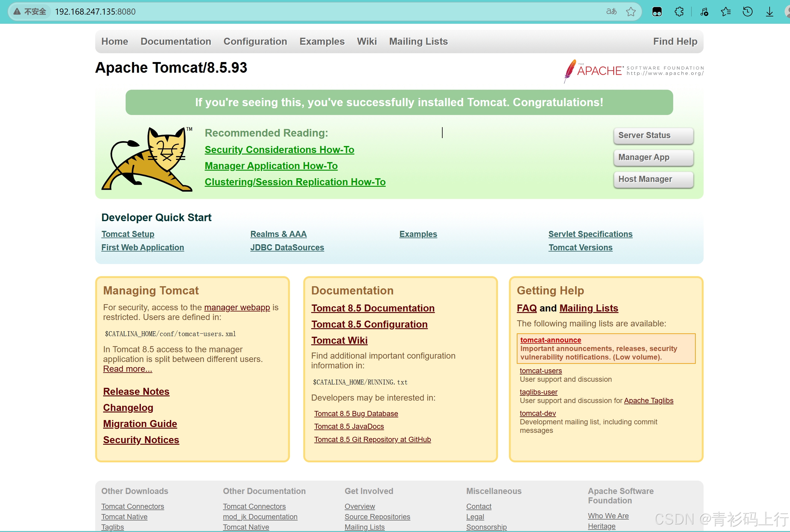Open Examples in the top navigation bar

(322, 41)
